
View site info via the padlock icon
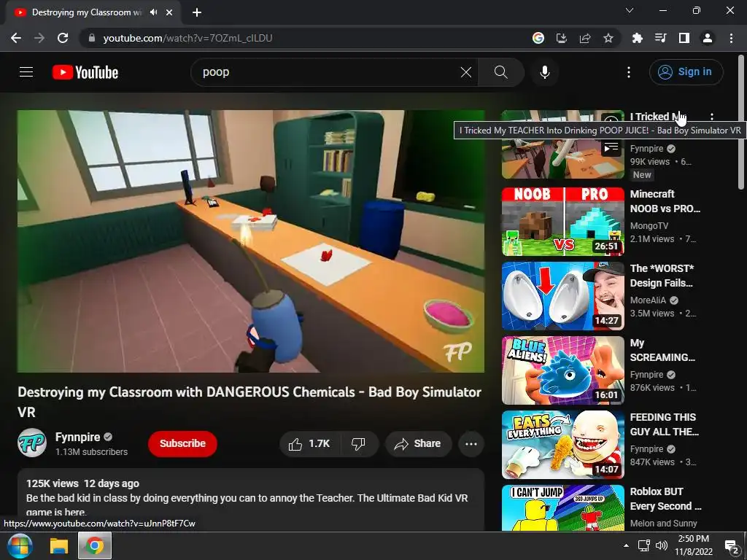point(92,38)
